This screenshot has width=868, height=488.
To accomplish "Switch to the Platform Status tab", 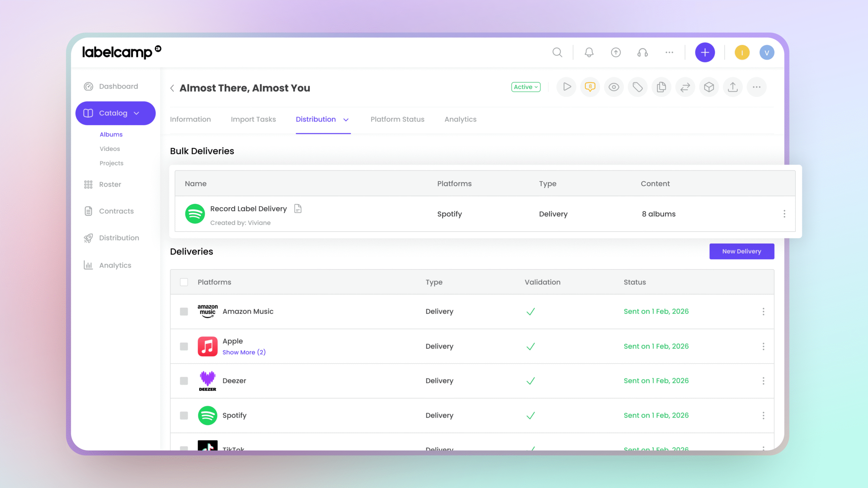I will (397, 119).
